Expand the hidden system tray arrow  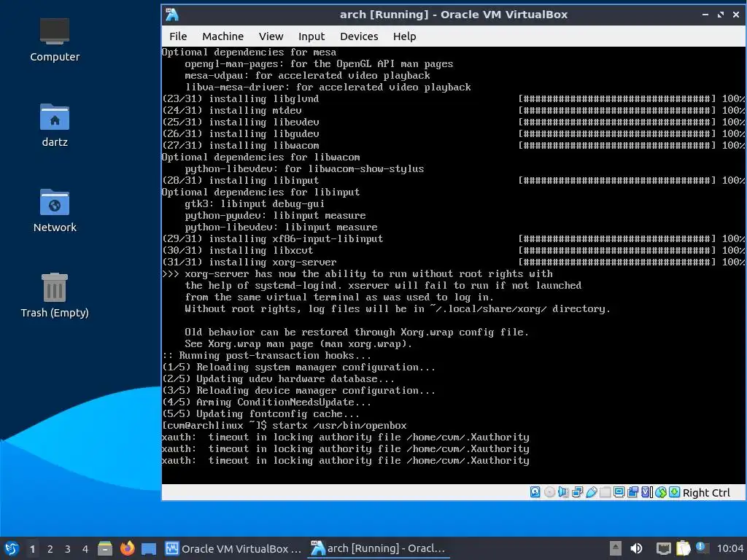(616, 548)
